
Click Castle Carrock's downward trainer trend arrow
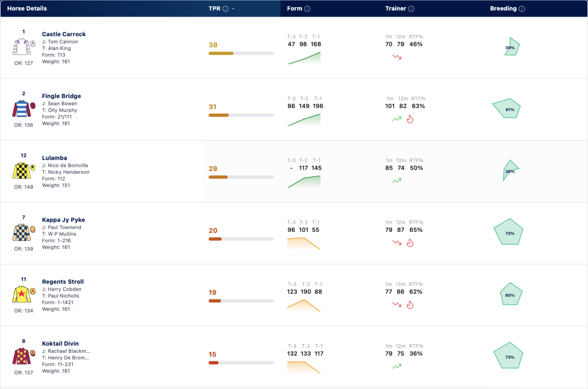click(397, 57)
